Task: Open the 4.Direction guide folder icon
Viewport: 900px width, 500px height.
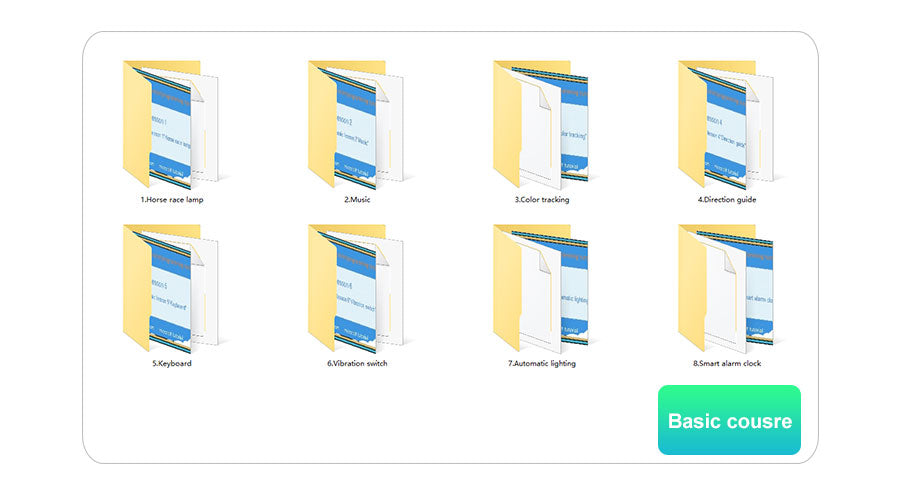Action: 726,125
